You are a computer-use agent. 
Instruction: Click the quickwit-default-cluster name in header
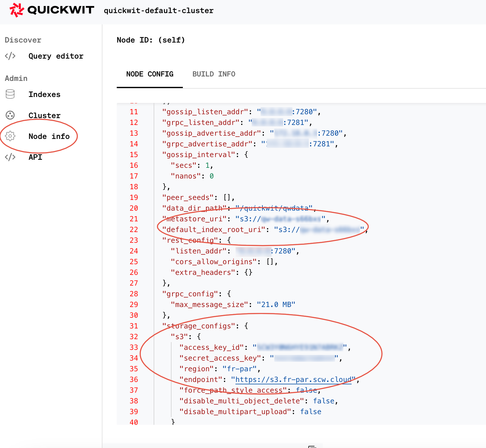159,11
